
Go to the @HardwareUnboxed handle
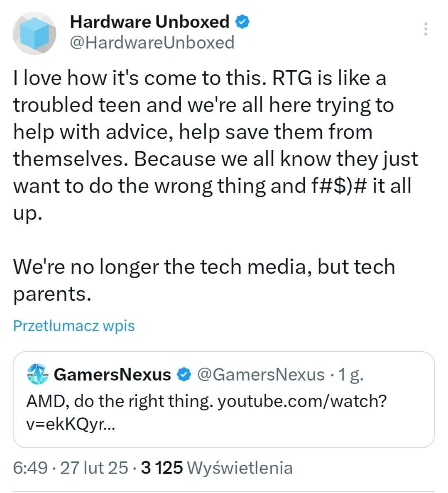click(x=152, y=42)
